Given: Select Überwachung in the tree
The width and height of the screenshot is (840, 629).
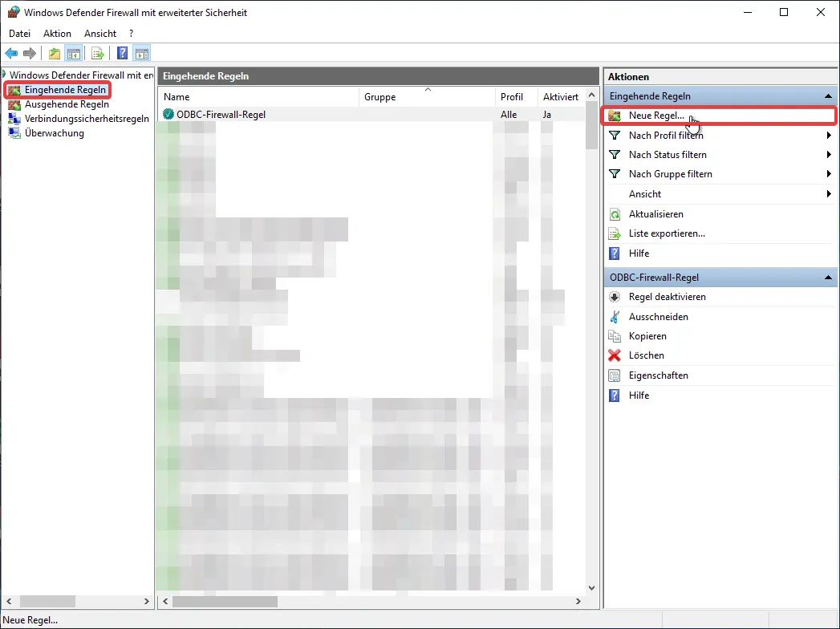Looking at the screenshot, I should [54, 133].
